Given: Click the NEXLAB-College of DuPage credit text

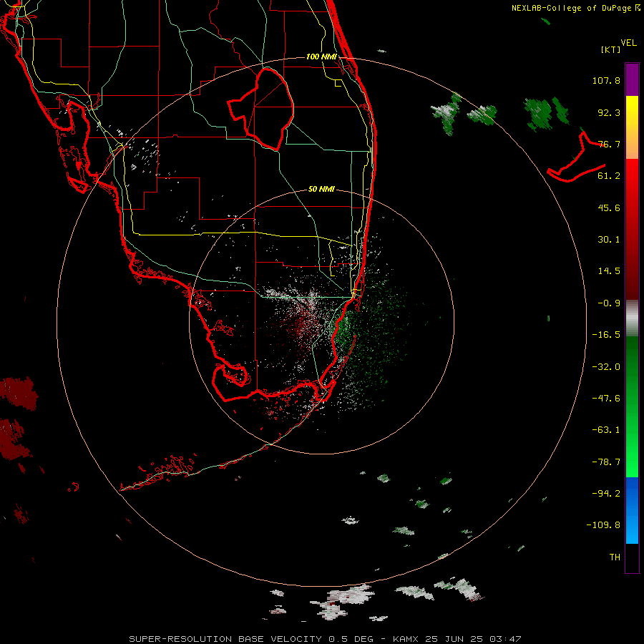Looking at the screenshot, I should pyautogui.click(x=575, y=8).
